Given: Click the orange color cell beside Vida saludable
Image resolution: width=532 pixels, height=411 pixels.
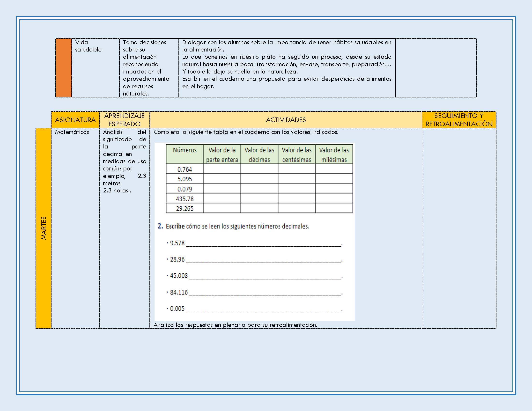Looking at the screenshot, I should tap(64, 68).
